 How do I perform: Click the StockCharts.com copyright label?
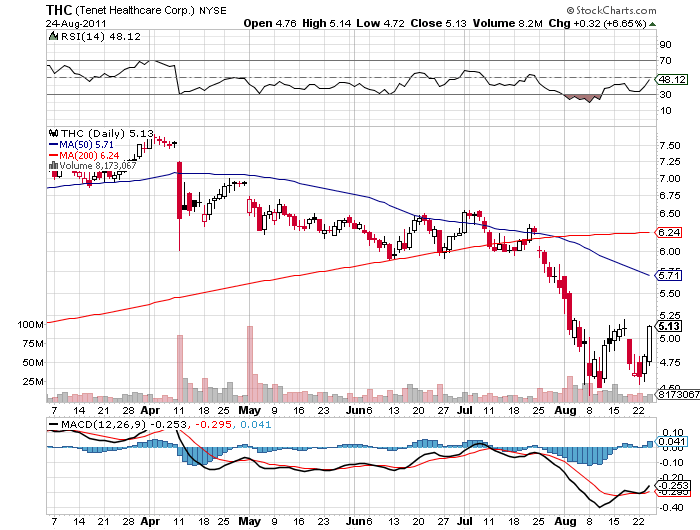coord(612,10)
